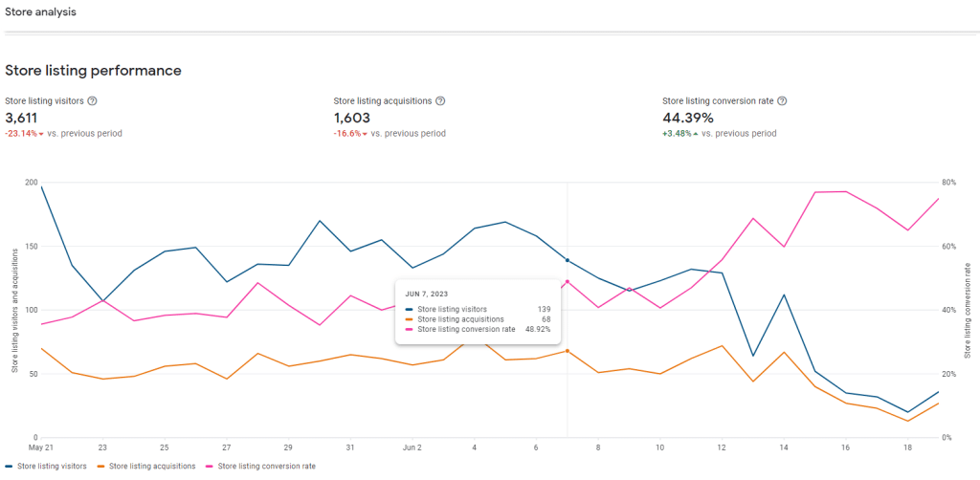Select the 44.39% conversion rate value
Screen dimensions: 980x480
point(687,118)
